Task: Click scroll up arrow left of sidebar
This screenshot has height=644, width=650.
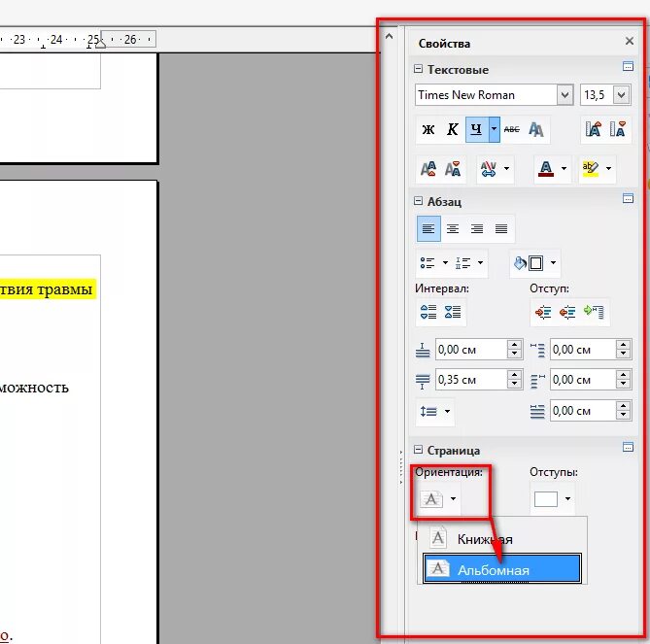Action: 389,37
